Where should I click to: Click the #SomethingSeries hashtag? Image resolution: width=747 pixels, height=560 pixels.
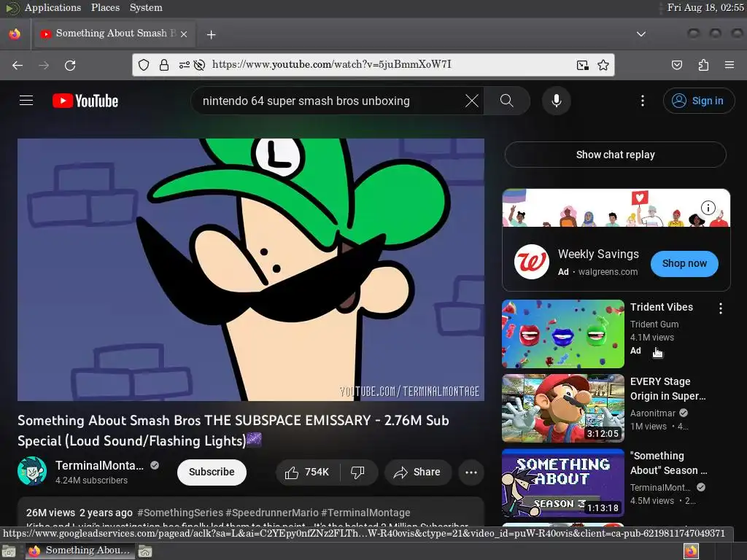180,513
